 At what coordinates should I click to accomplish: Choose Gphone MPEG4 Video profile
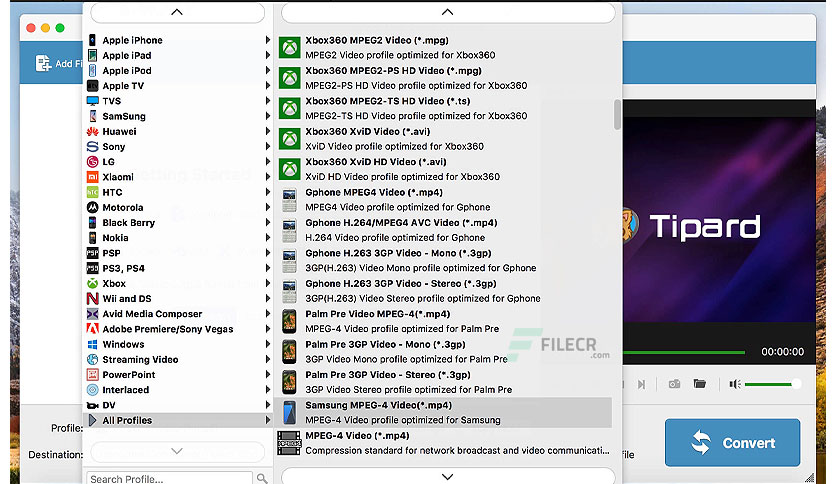(445, 199)
